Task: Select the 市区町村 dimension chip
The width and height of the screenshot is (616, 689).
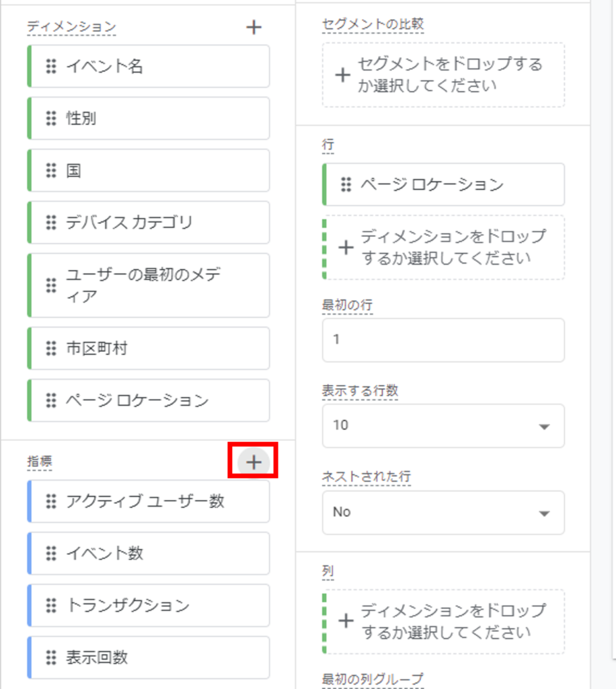Action: coord(149,349)
